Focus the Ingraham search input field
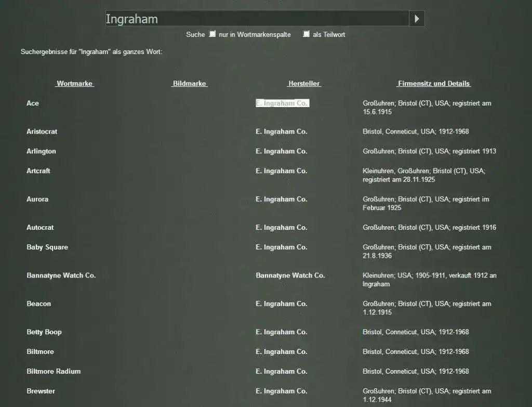 (257, 19)
